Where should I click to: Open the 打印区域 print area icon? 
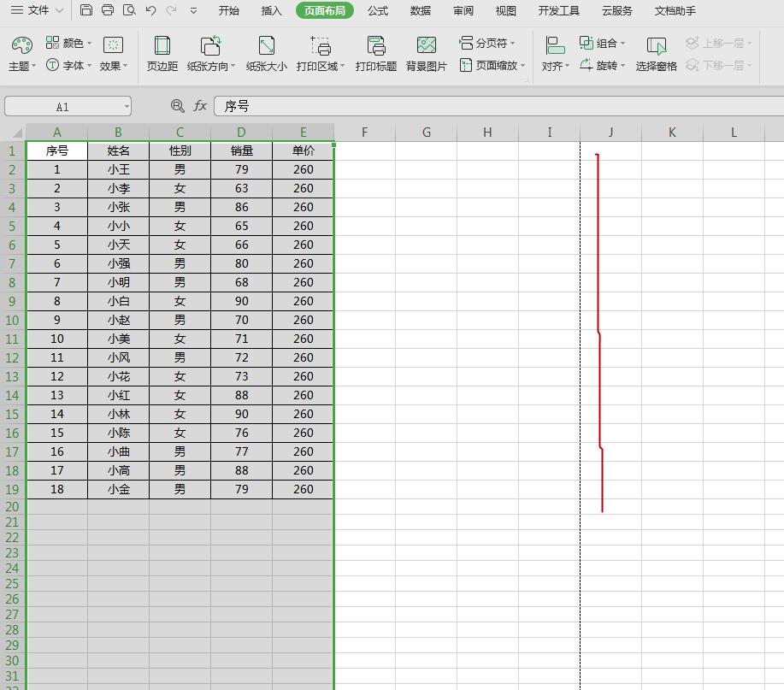[x=320, y=45]
